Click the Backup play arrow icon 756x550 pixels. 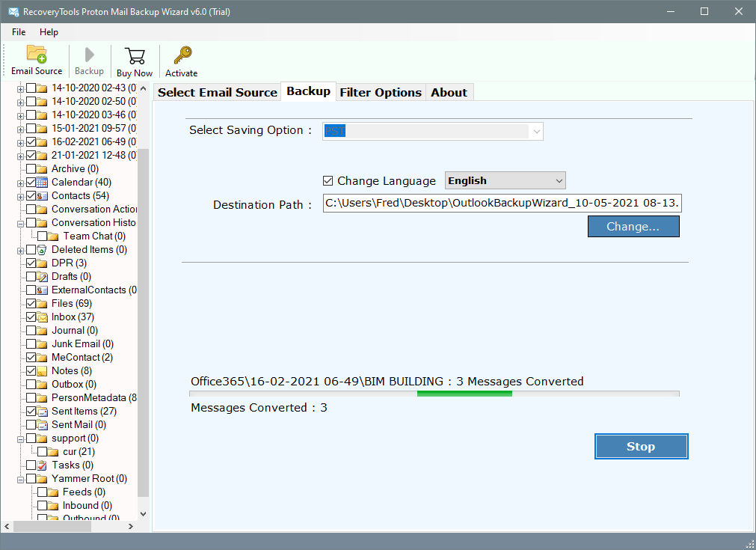click(89, 55)
